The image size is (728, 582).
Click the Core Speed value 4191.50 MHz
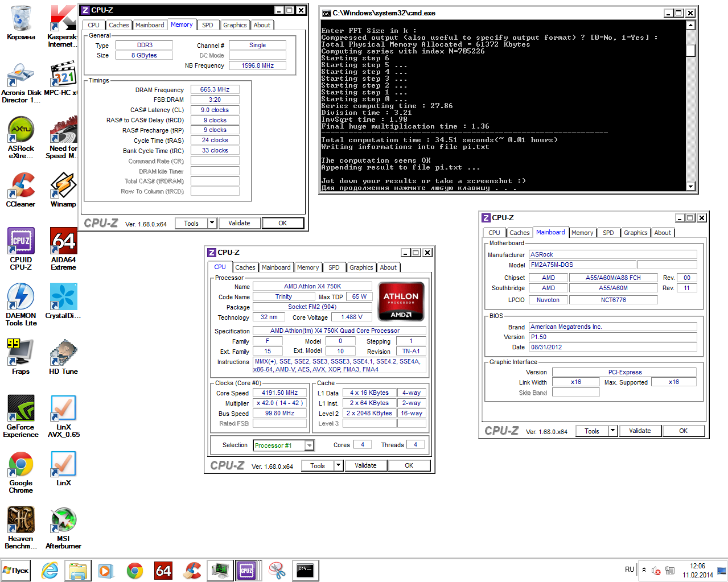pos(279,393)
